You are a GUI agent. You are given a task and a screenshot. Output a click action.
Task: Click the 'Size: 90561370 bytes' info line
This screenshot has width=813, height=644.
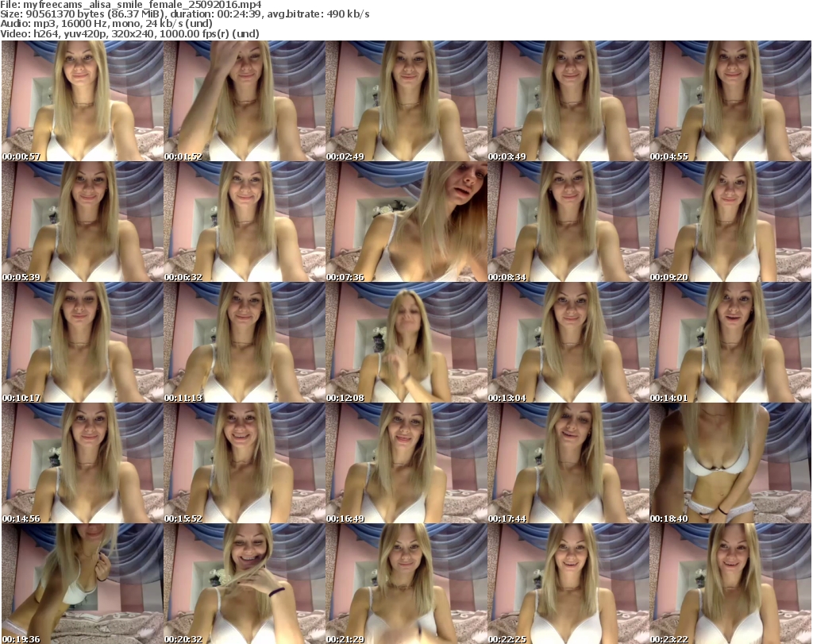[x=184, y=14]
